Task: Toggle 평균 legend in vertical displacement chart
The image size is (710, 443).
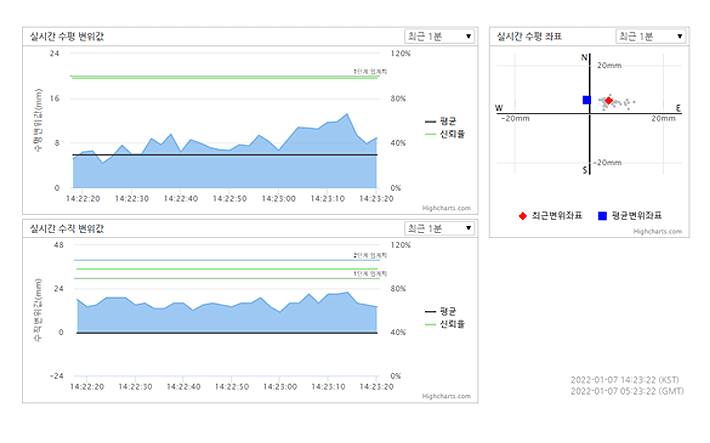Action: pos(441,312)
